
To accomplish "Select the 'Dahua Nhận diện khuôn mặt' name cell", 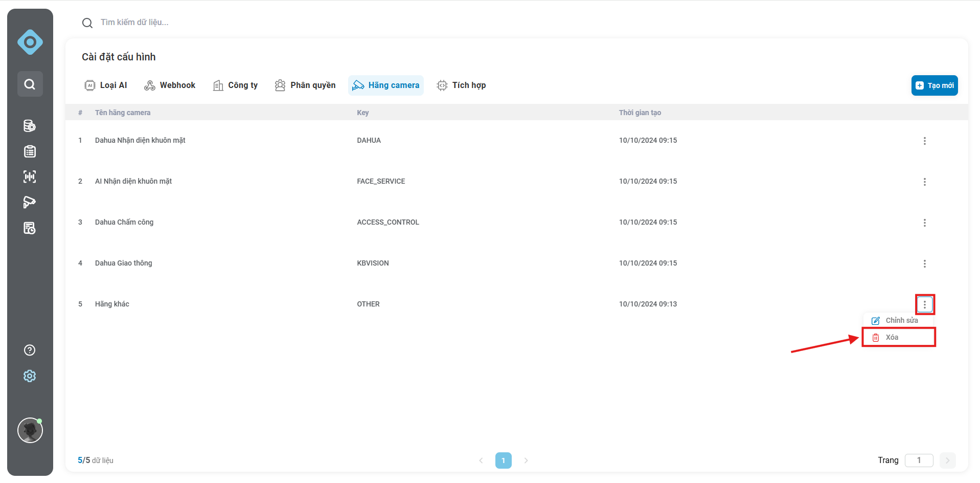I will coord(140,140).
